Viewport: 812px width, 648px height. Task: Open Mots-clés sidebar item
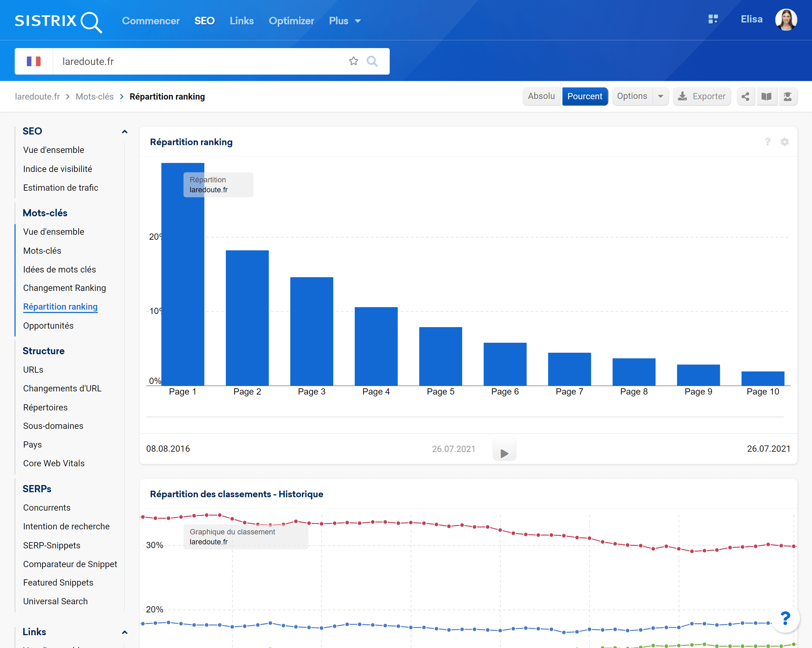coord(42,251)
